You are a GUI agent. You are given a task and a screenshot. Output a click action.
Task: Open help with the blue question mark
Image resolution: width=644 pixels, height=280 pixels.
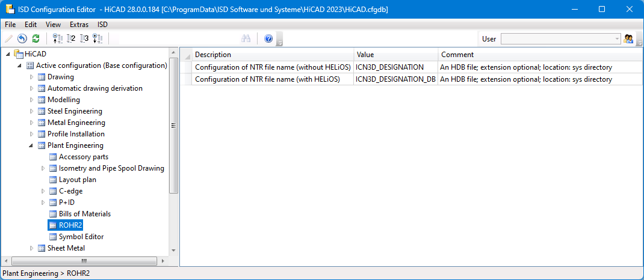268,39
